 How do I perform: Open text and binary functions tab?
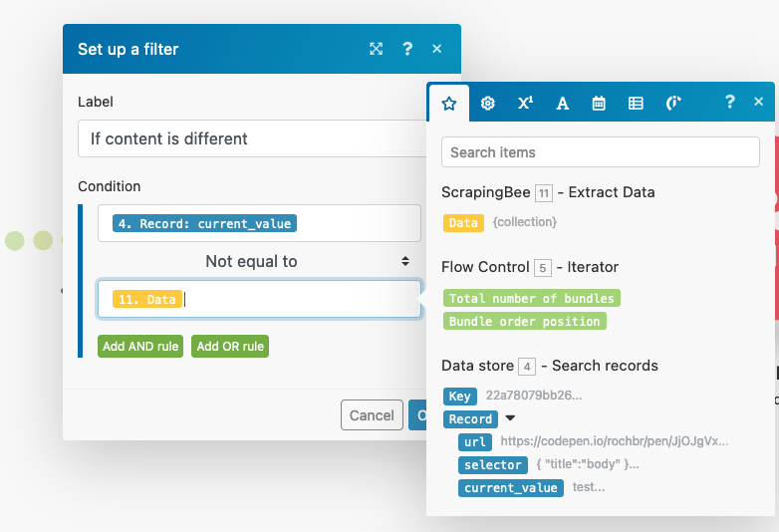562,103
